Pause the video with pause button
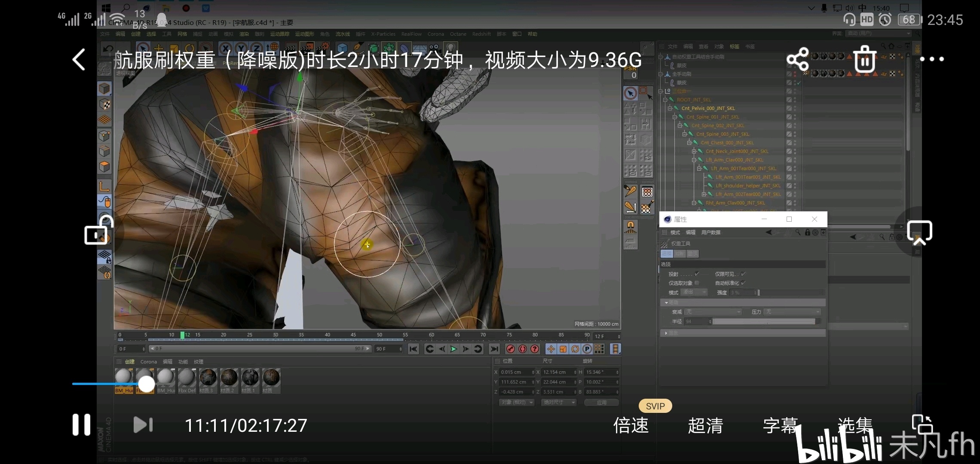This screenshot has width=980, height=464. coord(81,425)
